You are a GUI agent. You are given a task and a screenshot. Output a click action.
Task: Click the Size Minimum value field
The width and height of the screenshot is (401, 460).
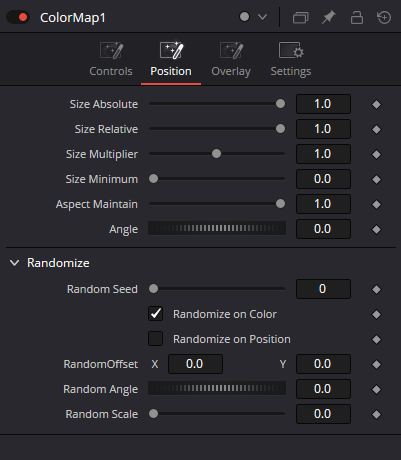323,179
